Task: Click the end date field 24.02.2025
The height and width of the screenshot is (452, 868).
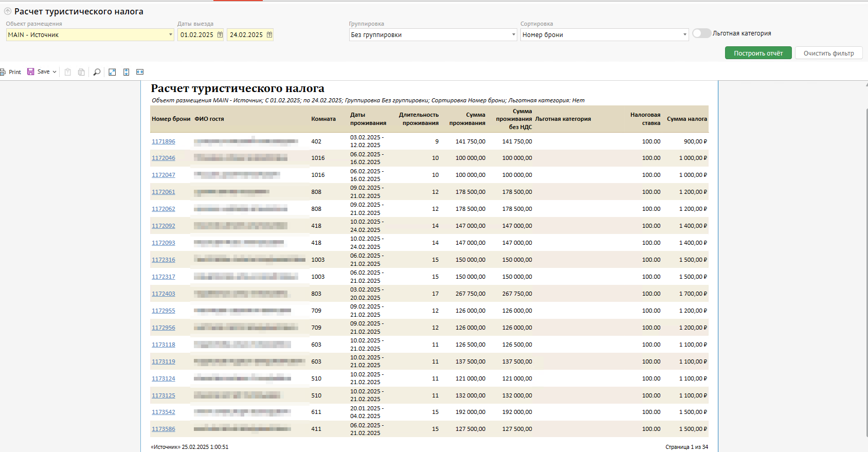Action: [x=246, y=35]
